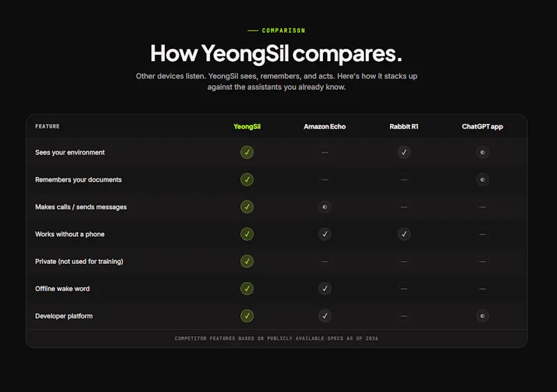Click YeongSil checkmark for Private (not used for training)

coord(247,261)
